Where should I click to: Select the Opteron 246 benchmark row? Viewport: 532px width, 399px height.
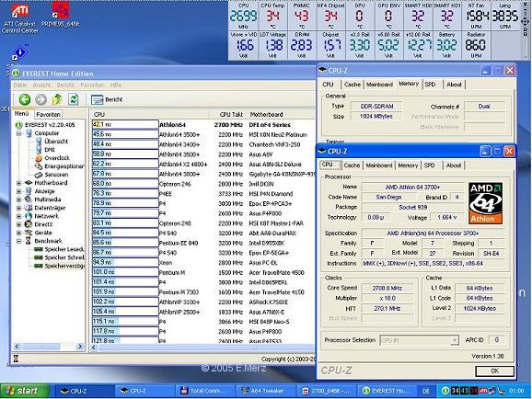pyautogui.click(x=202, y=184)
